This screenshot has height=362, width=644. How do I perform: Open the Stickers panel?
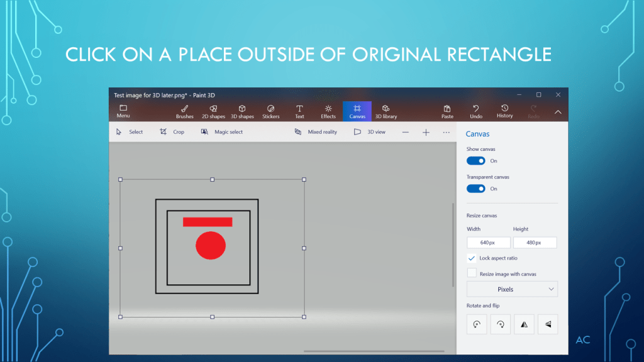[x=270, y=111]
